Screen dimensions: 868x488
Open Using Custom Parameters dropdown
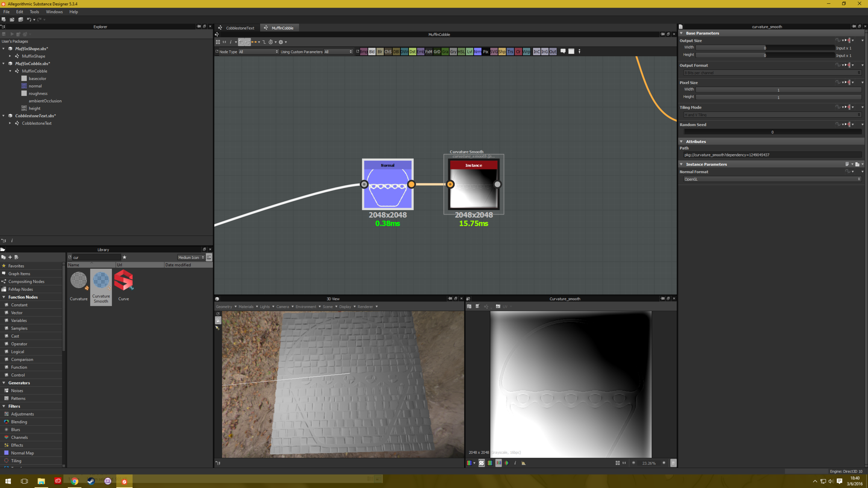(x=338, y=52)
